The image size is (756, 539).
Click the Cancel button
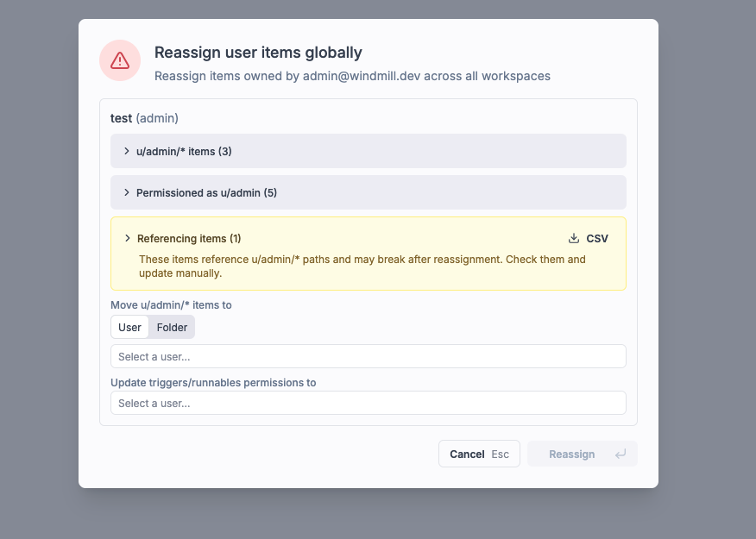(467, 454)
